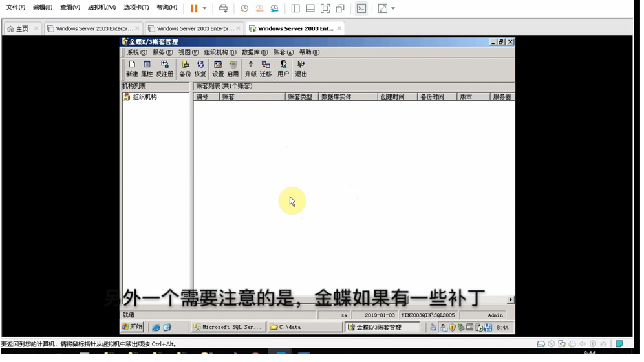Launch Internet Explorer from quick launch

pyautogui.click(x=156, y=327)
